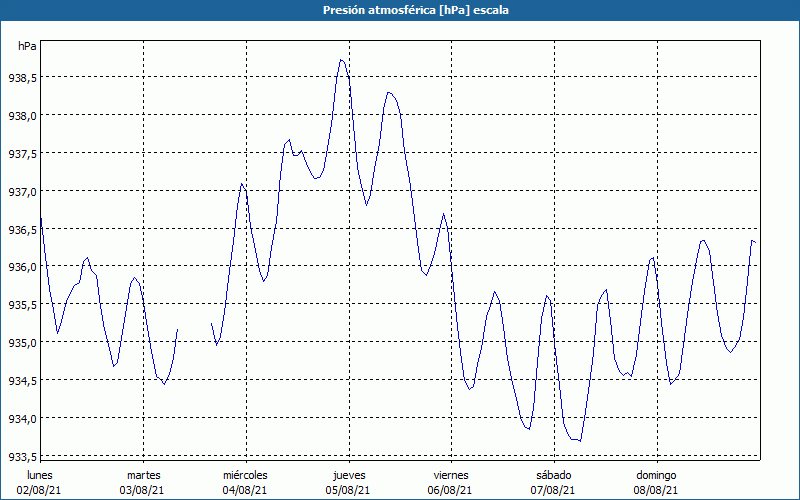Click the 'miércoles' day label
The width and height of the screenshot is (800, 500).
(245, 475)
